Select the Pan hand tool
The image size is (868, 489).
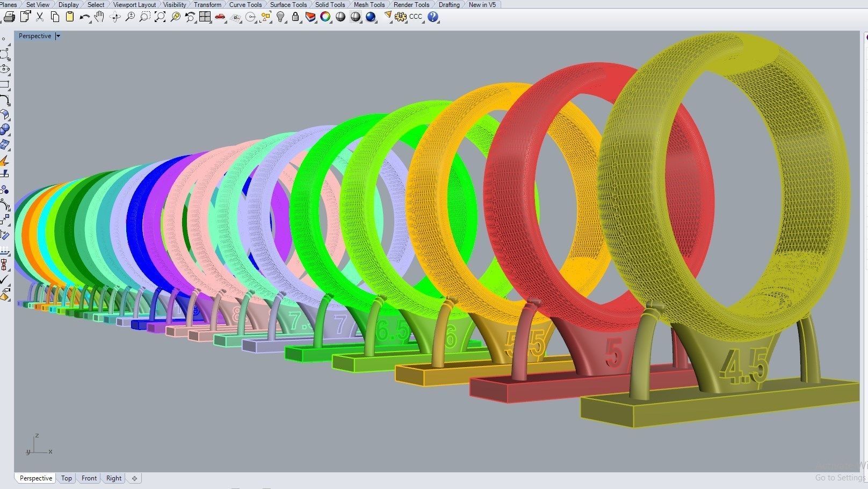99,17
